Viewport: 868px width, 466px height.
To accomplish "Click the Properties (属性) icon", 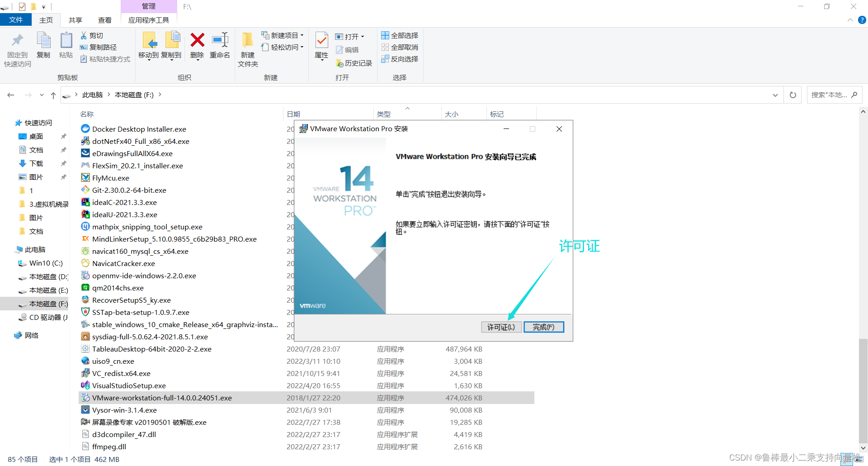I will 321,40.
